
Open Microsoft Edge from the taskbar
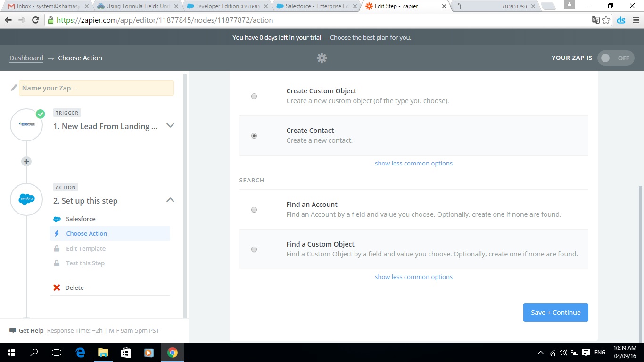click(80, 353)
